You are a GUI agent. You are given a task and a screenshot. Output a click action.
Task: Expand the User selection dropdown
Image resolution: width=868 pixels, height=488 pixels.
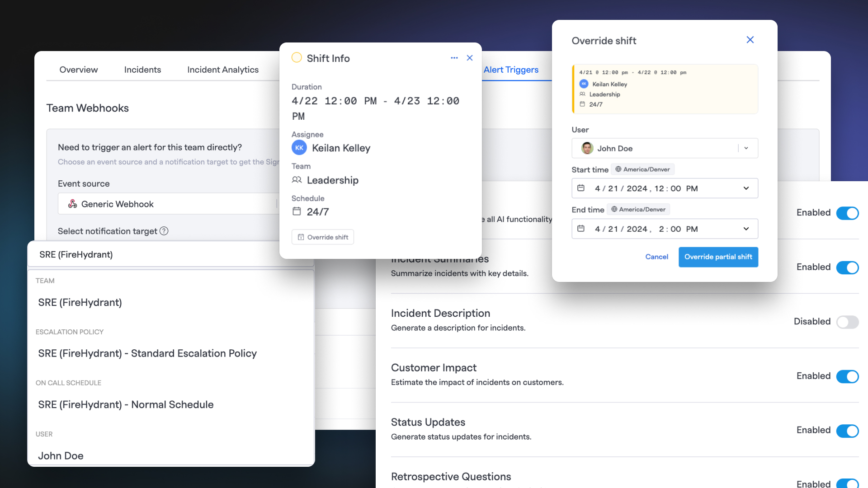click(x=746, y=148)
